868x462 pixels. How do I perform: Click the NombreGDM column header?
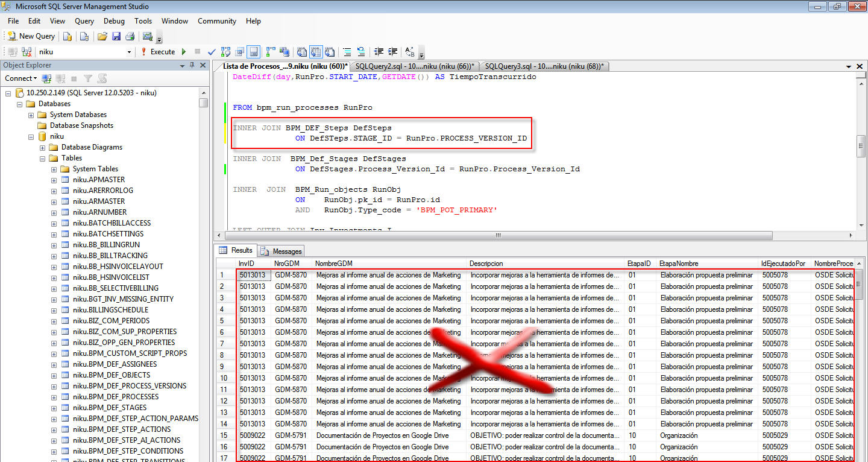tap(389, 264)
